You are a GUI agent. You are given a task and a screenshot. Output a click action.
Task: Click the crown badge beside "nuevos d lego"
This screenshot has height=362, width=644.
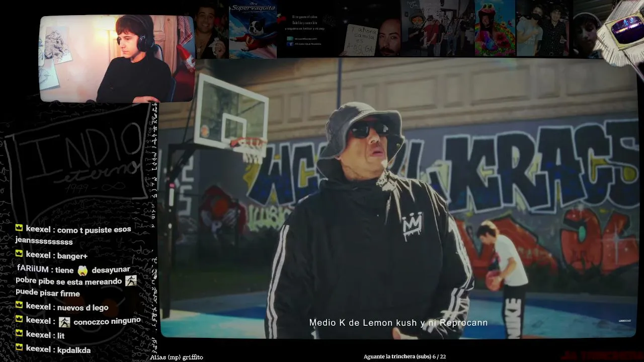19,305
